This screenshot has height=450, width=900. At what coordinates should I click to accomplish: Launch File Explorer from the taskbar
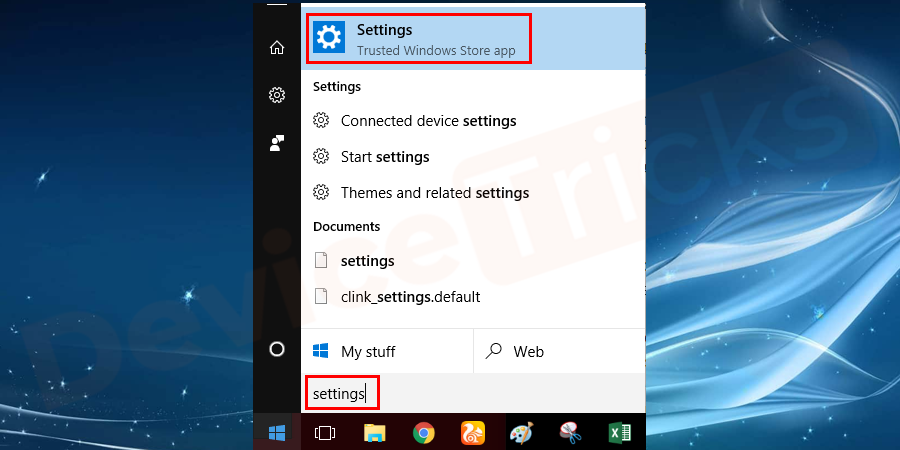374,432
